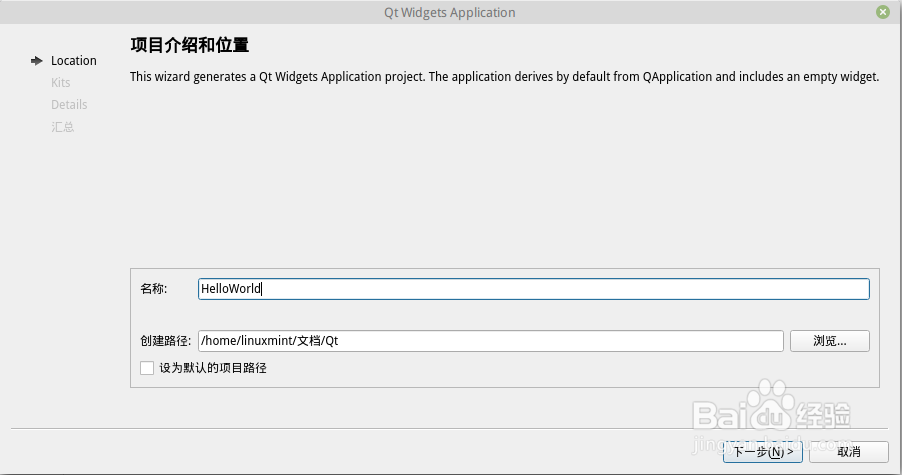Close the Qt Widgets Application wizard window
The height and width of the screenshot is (475, 902).
882,12
